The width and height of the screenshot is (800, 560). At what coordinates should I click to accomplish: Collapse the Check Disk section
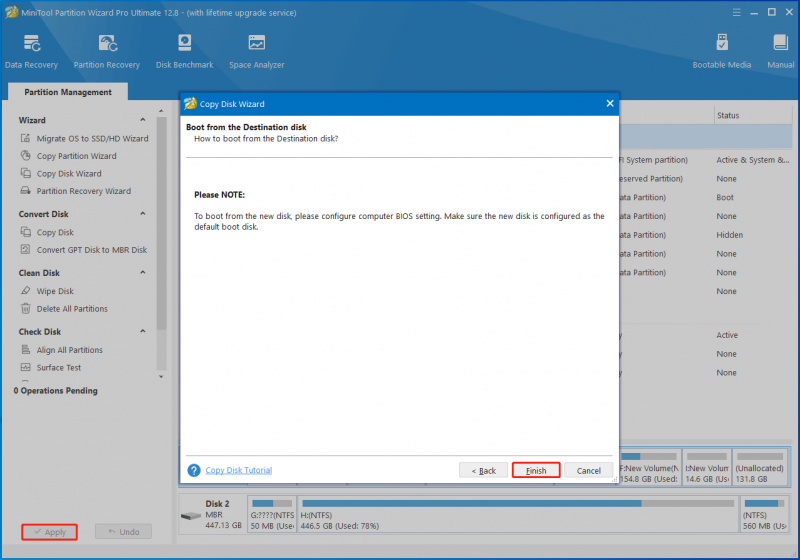[x=143, y=331]
